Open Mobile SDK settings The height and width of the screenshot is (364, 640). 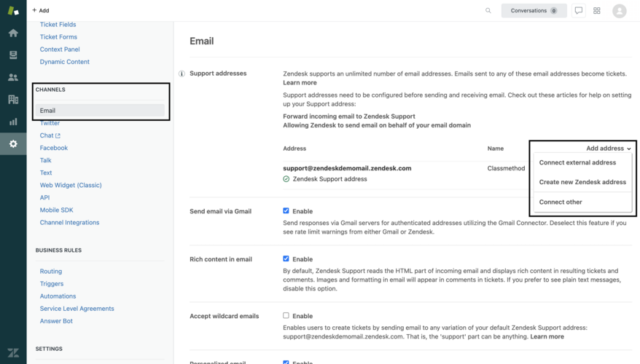[56, 210]
